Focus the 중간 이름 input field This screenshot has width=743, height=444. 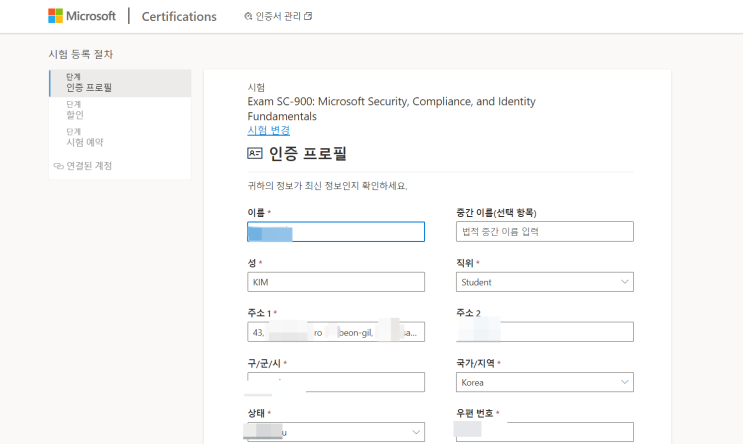pyautogui.click(x=544, y=232)
